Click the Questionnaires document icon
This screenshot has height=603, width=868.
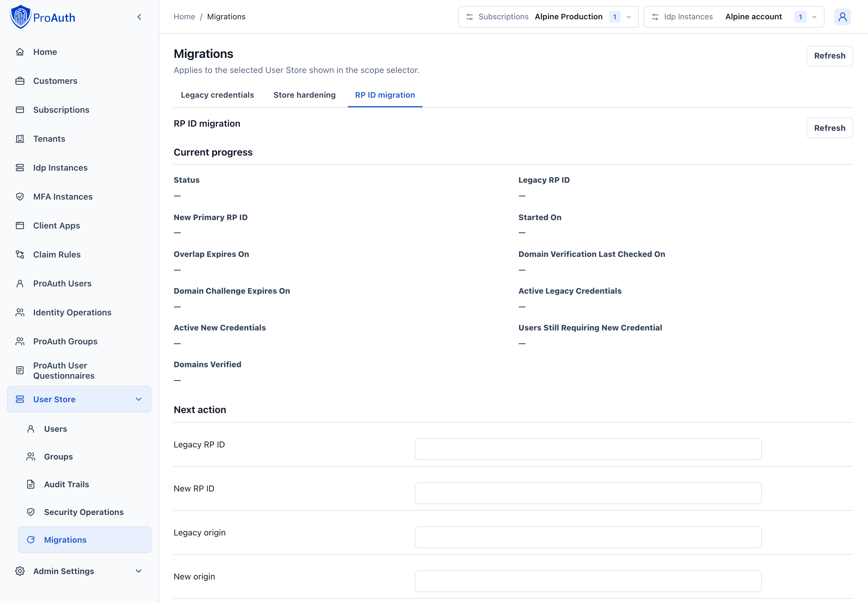pyautogui.click(x=20, y=370)
